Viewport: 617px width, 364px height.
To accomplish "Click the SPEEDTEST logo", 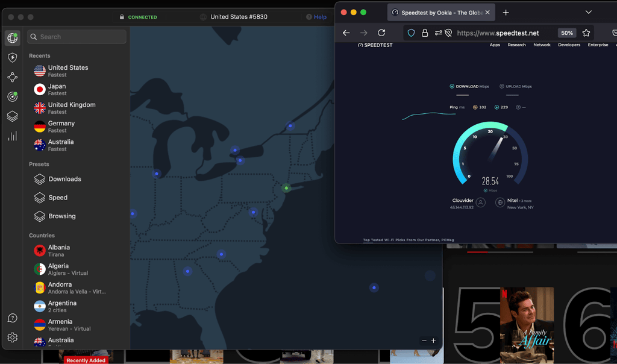I will tap(375, 45).
